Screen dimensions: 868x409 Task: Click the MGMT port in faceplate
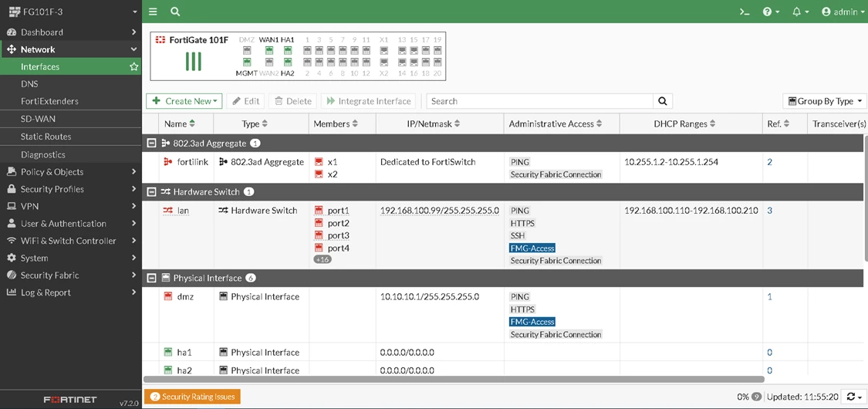coord(246,62)
